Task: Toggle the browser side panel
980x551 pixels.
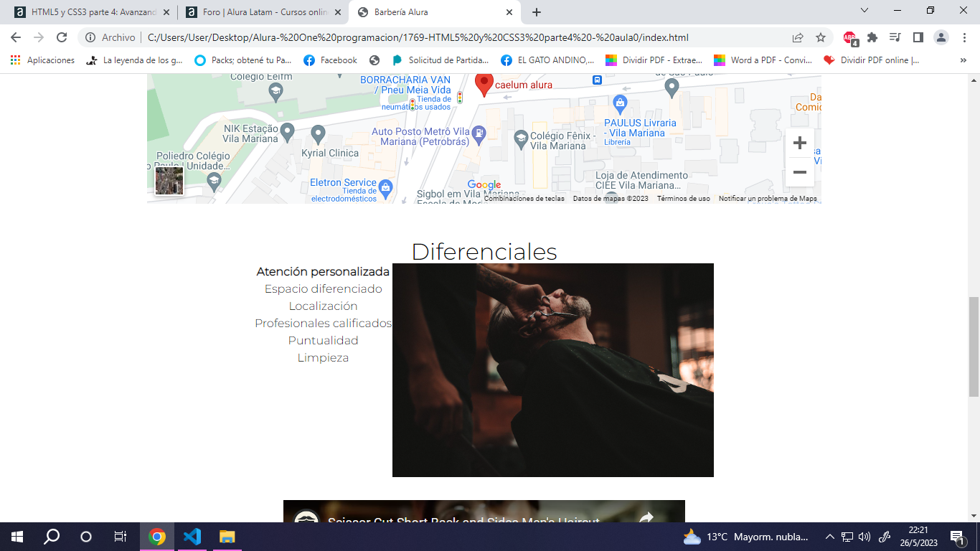Action: pos(918,37)
